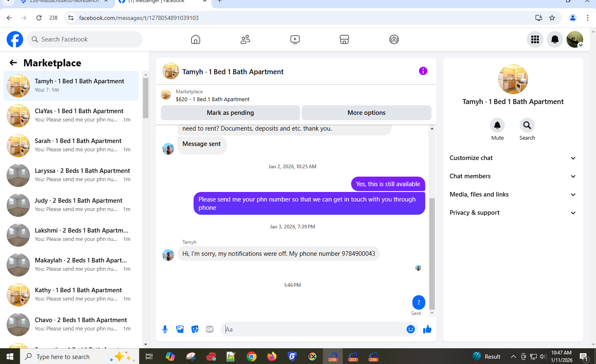Expand Media, files and links section

(513, 194)
